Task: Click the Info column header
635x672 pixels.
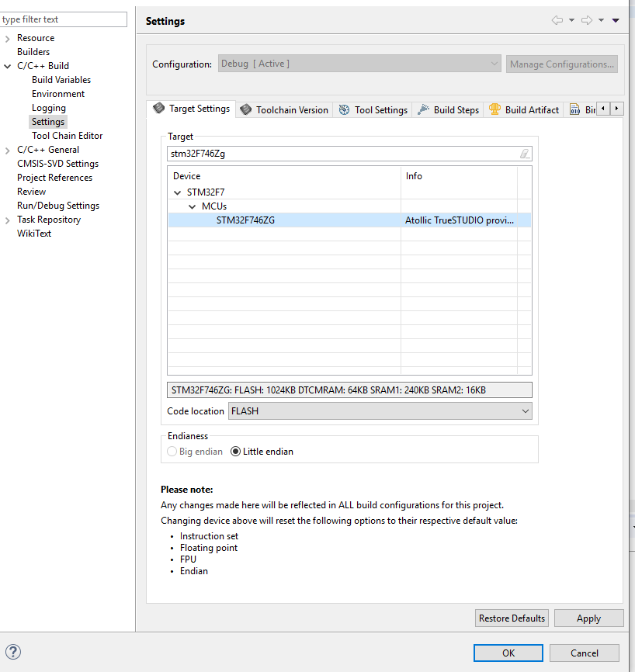Action: pyautogui.click(x=460, y=176)
